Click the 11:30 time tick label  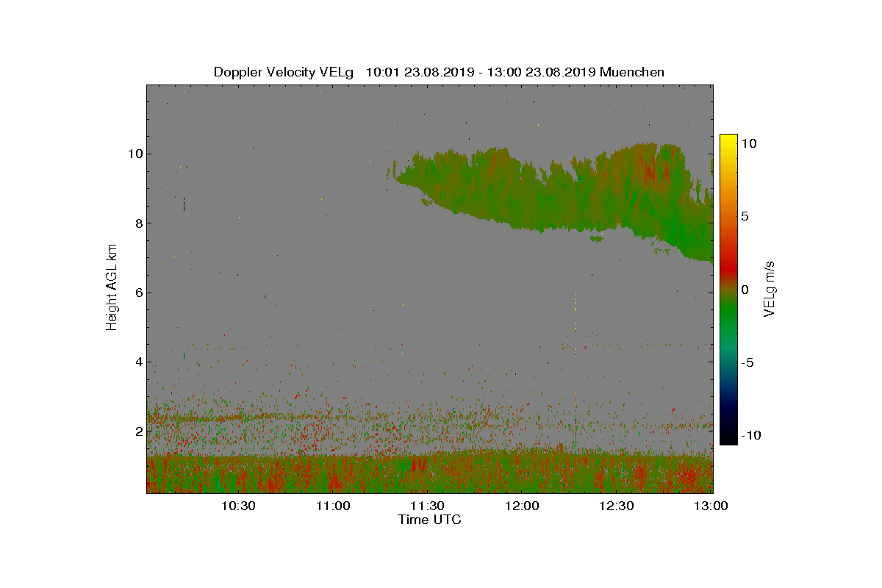point(427,506)
